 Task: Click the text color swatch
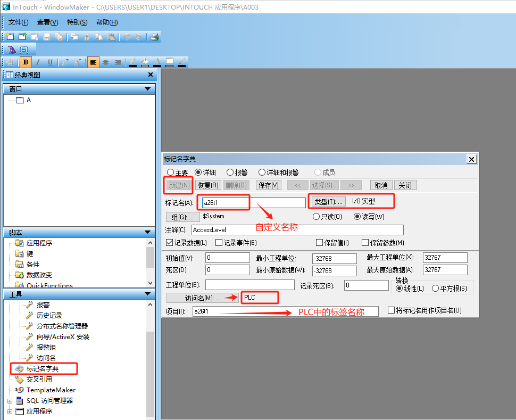[x=156, y=62]
